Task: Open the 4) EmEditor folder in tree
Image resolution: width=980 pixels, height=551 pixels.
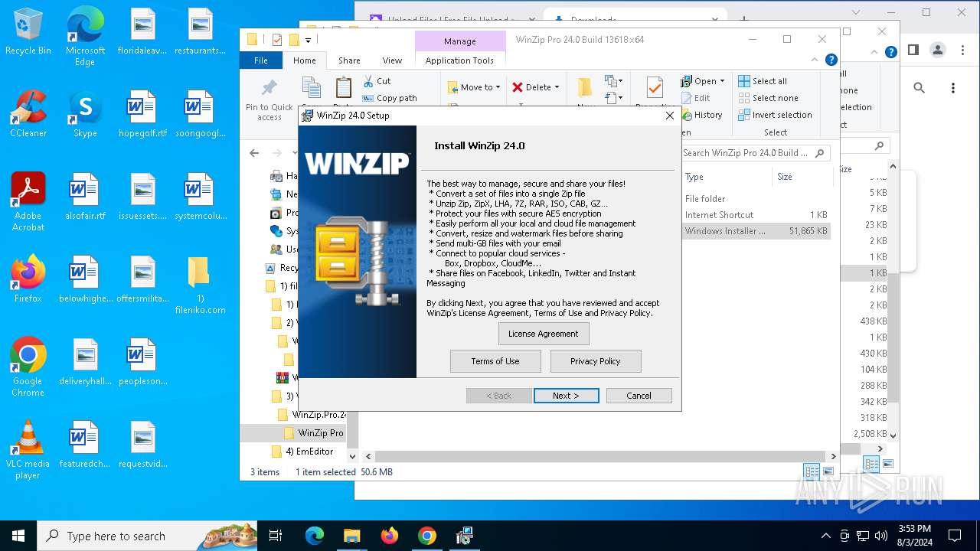Action: (309, 452)
